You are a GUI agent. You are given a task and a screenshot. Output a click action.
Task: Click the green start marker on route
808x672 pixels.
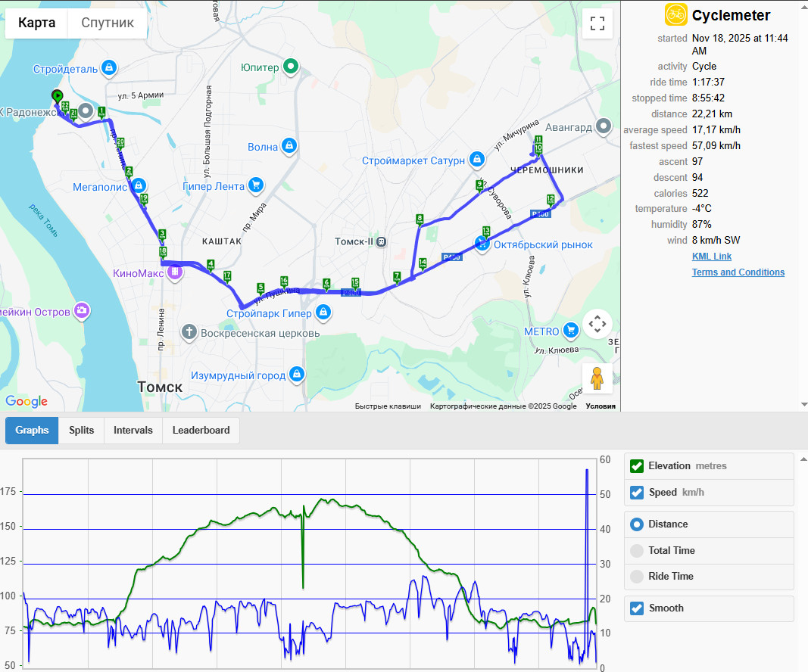coord(58,96)
